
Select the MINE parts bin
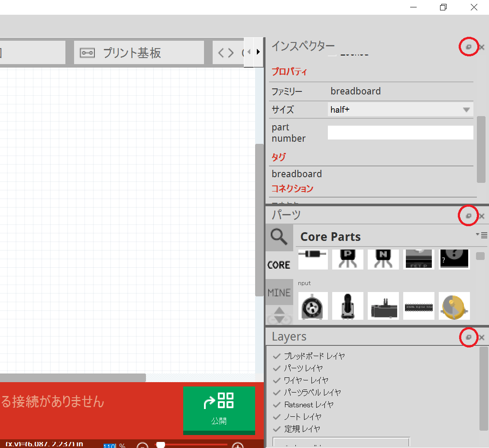pyautogui.click(x=279, y=292)
